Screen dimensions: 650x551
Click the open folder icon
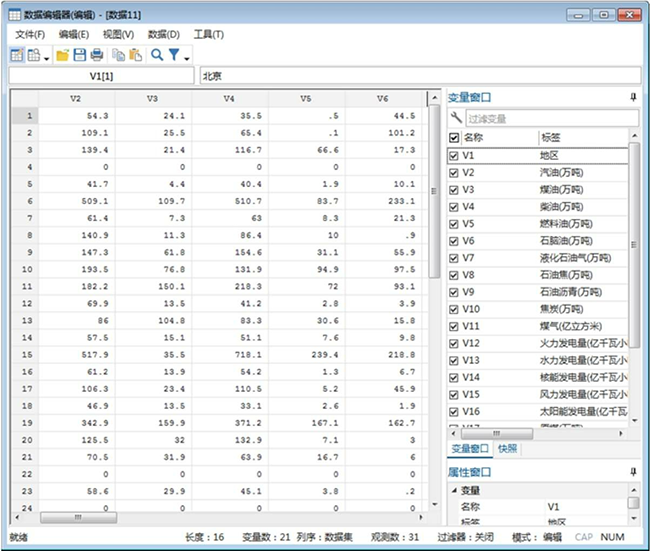63,55
